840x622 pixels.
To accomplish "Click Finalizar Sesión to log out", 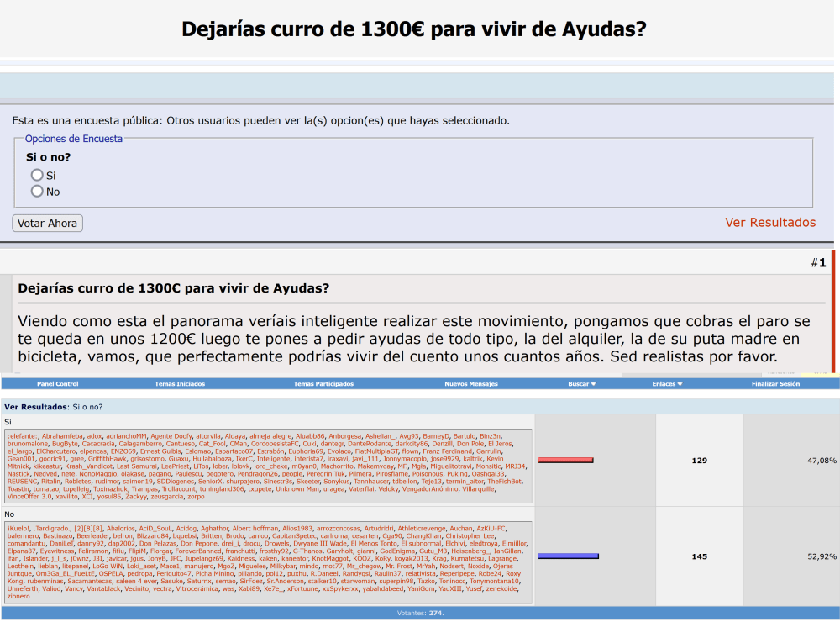I will tap(775, 384).
